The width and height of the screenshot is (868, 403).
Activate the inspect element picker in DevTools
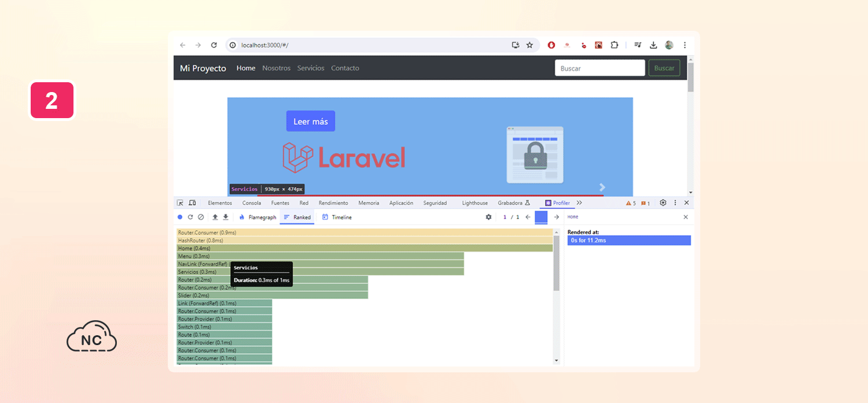181,203
